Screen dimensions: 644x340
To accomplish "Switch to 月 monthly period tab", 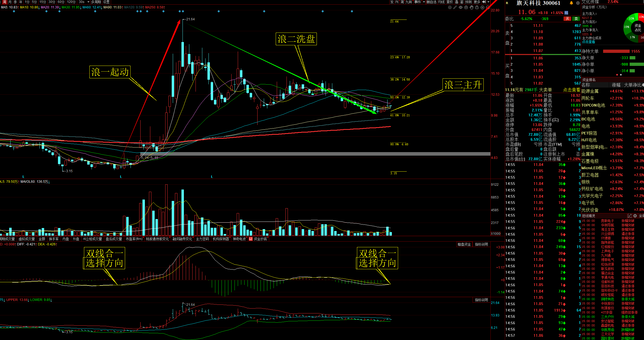I will coord(10,2).
